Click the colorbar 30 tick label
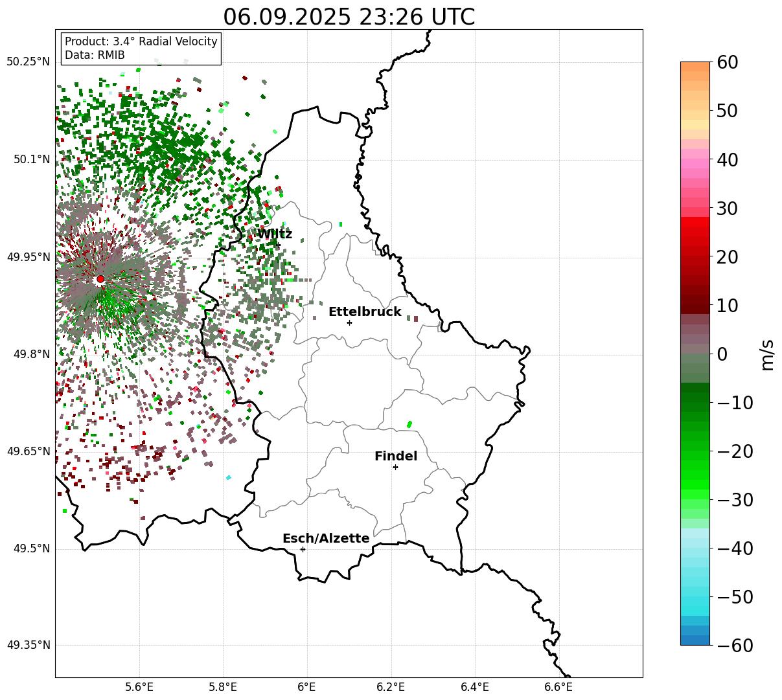The image size is (782, 700). pyautogui.click(x=726, y=209)
